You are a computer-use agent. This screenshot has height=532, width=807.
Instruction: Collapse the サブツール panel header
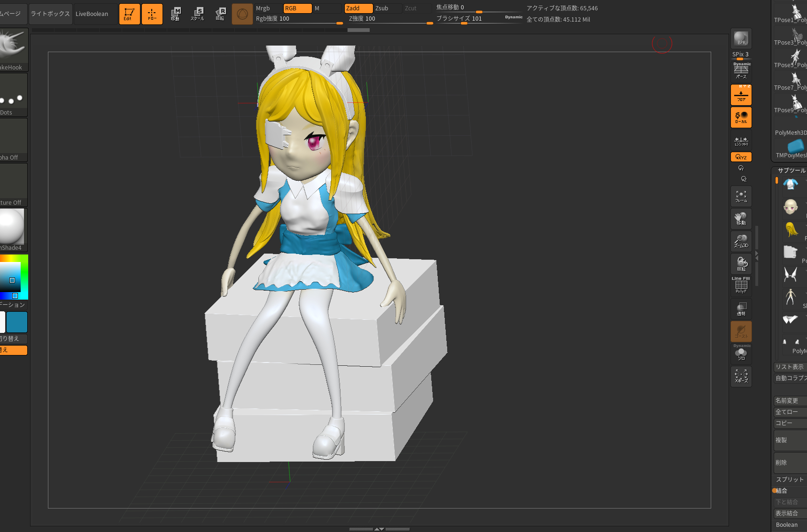tap(791, 170)
